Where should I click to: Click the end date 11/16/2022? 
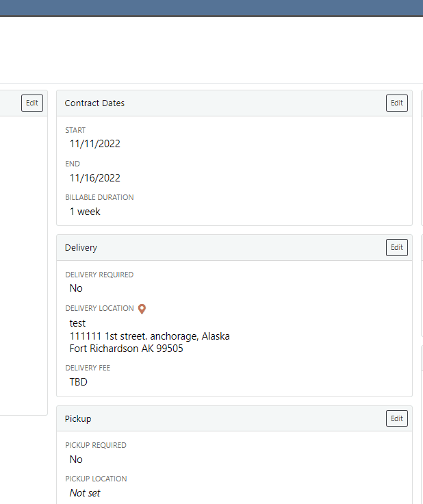coord(95,178)
